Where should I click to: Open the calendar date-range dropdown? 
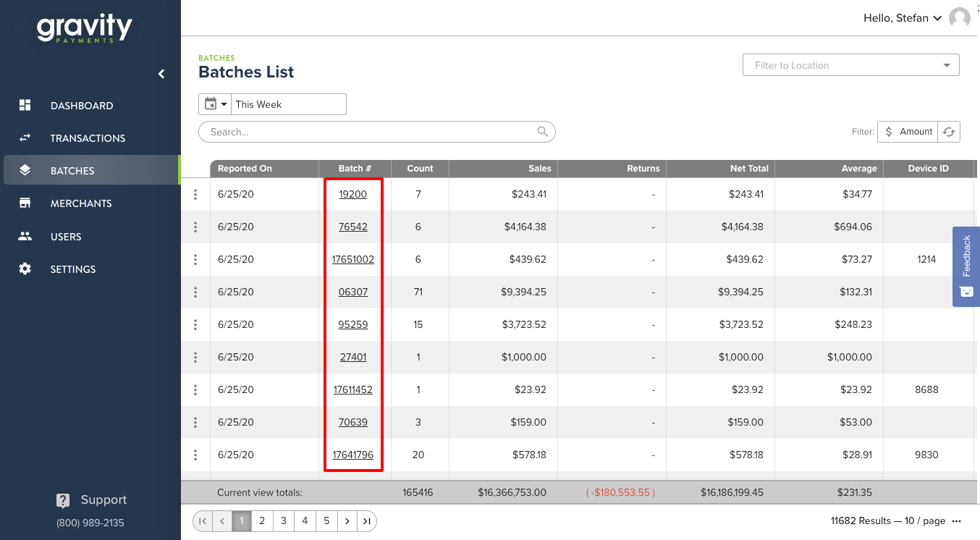(214, 104)
